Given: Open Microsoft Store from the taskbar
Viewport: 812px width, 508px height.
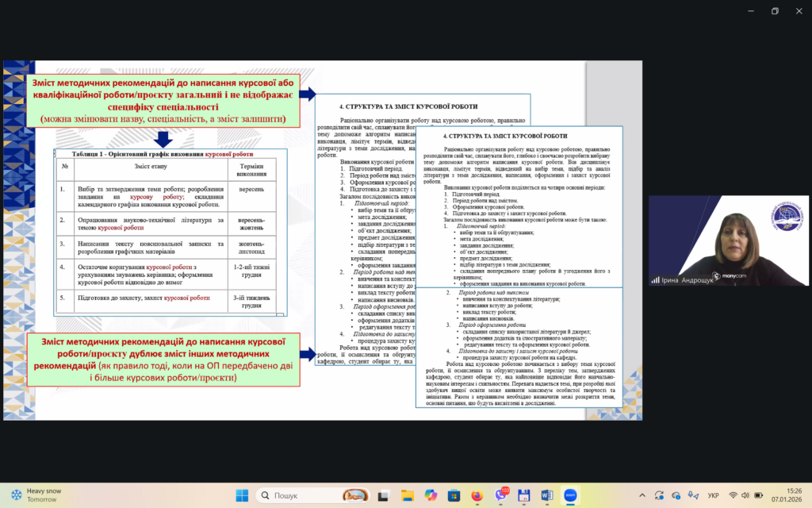Looking at the screenshot, I should [454, 495].
